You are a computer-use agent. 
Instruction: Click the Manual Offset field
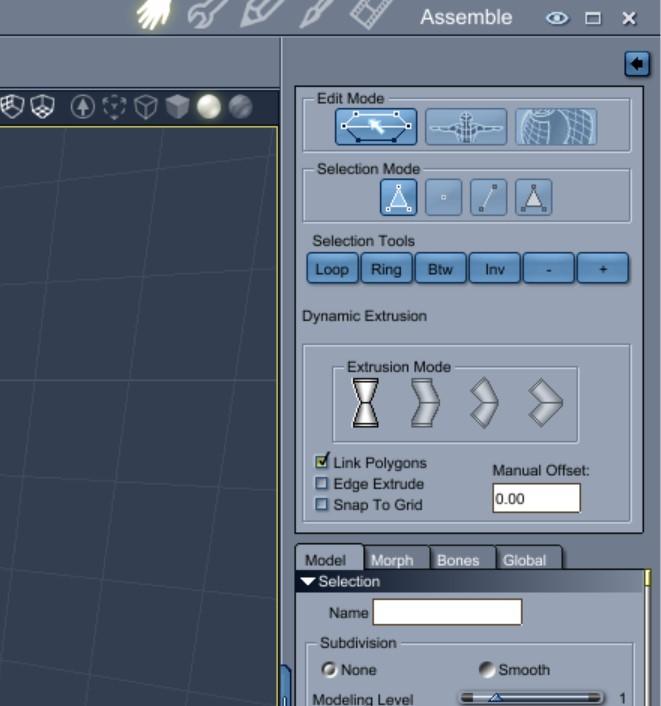tap(536, 498)
